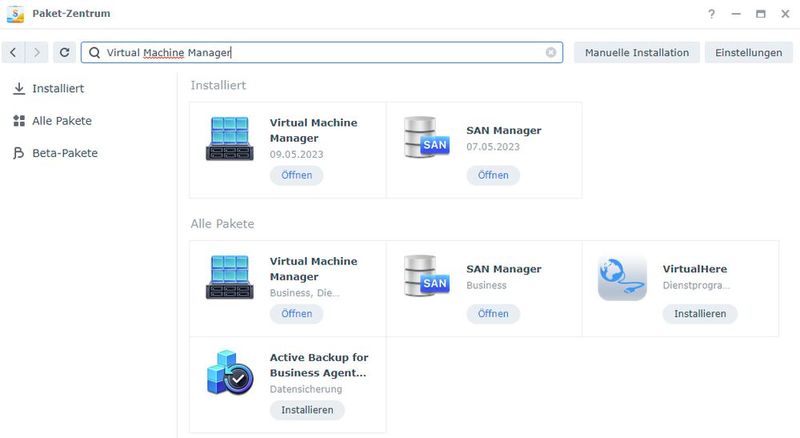The height and width of the screenshot is (438, 800).
Task: Click the VirtualHere globe icon
Action: coord(622,278)
